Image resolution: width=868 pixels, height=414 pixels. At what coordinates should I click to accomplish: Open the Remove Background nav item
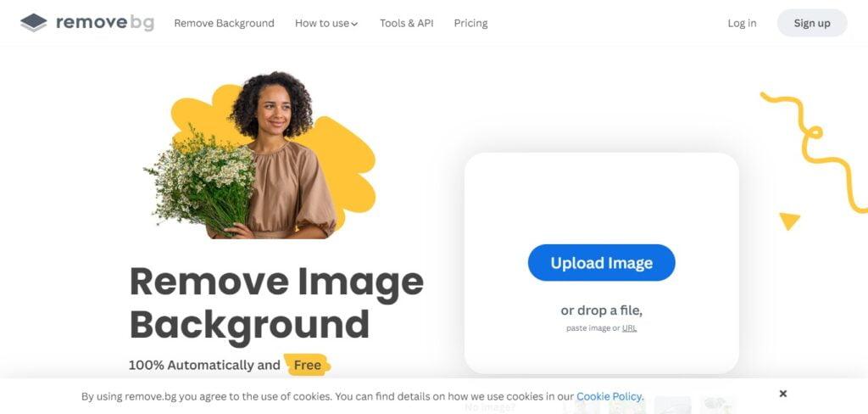[224, 23]
